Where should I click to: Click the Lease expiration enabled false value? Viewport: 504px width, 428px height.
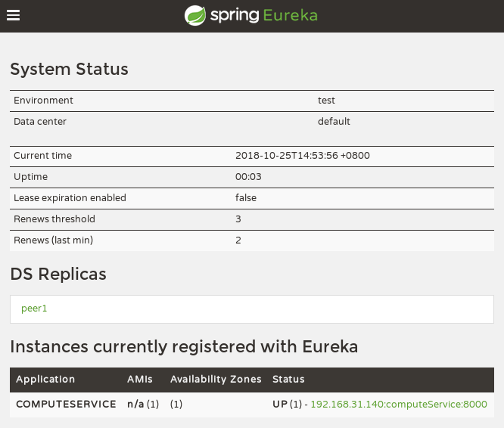[246, 198]
